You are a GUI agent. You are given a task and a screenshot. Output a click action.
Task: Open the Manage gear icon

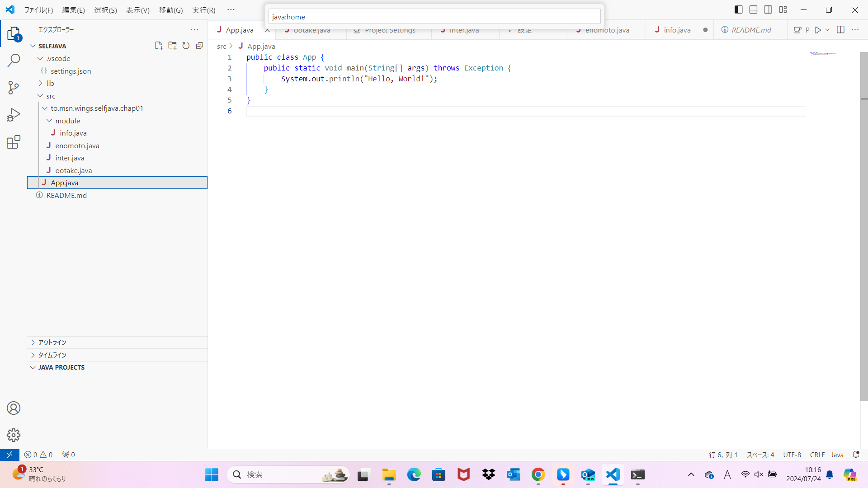coord(14,435)
